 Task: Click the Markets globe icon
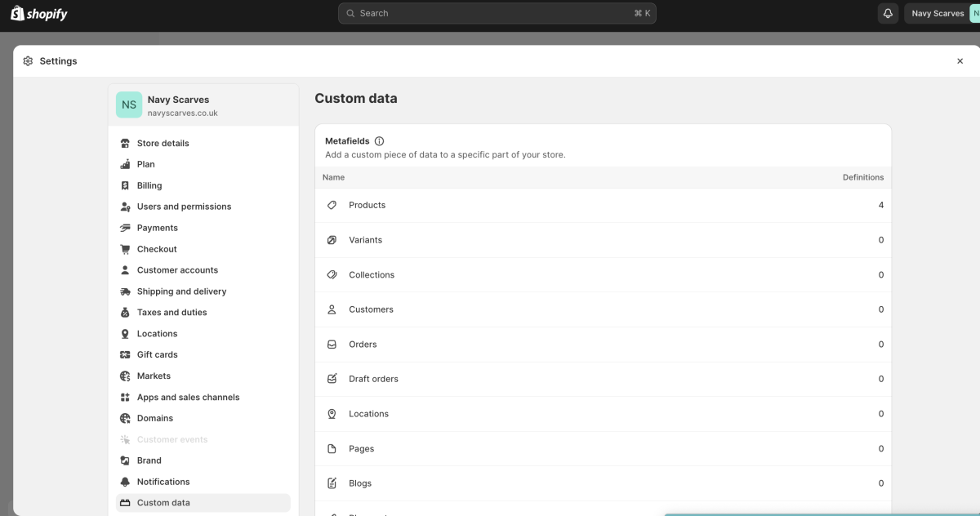[125, 376]
